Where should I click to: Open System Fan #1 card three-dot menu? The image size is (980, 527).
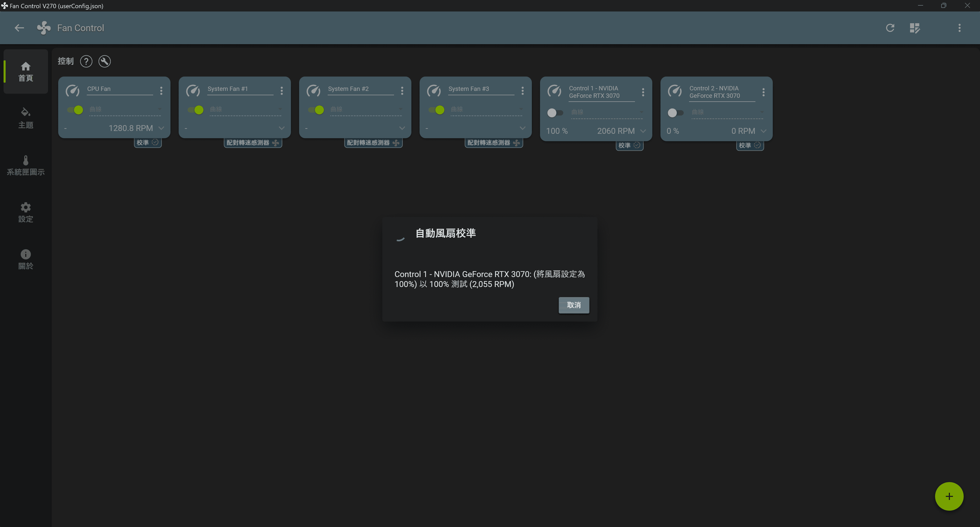281,91
